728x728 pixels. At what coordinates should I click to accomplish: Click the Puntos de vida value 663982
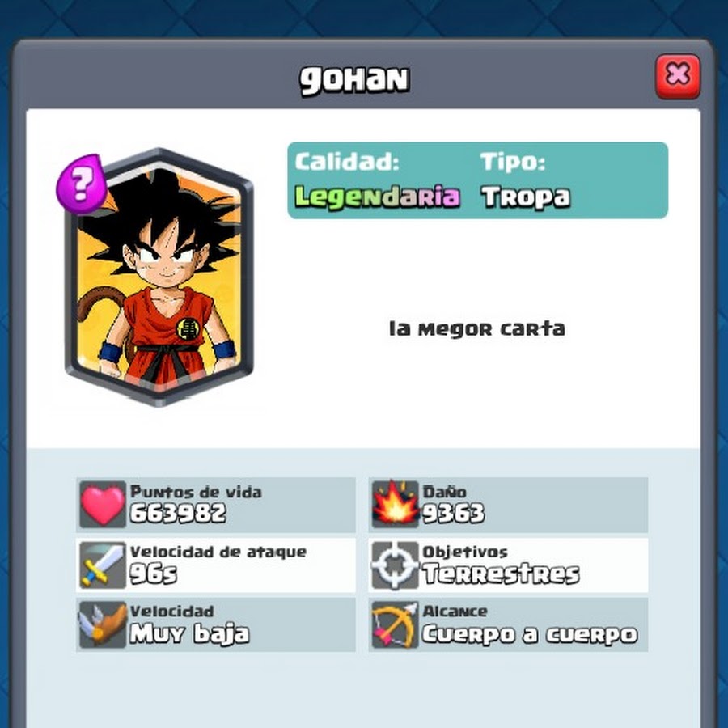pos(178,513)
